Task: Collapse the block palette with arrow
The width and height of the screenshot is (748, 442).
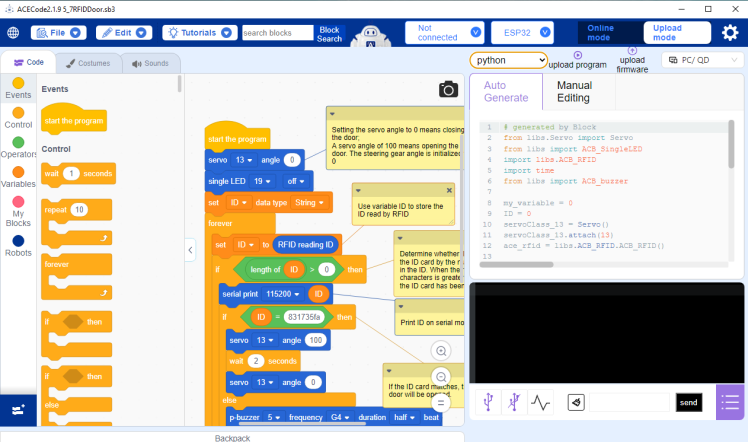Action: pos(190,250)
